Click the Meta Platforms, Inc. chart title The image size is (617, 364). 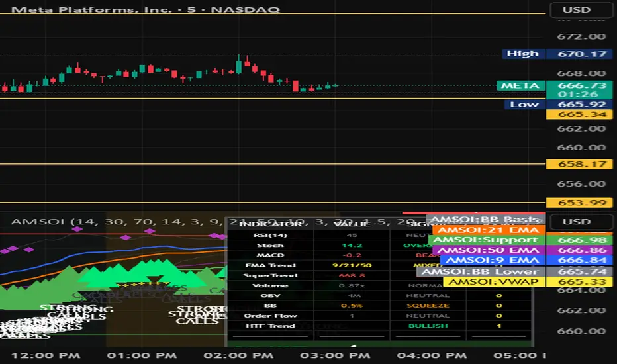click(x=146, y=9)
